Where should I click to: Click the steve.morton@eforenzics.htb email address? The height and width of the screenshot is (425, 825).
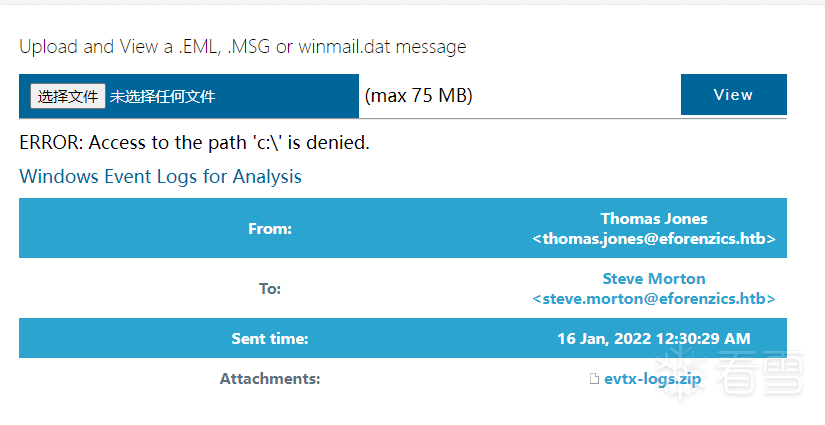coord(654,299)
